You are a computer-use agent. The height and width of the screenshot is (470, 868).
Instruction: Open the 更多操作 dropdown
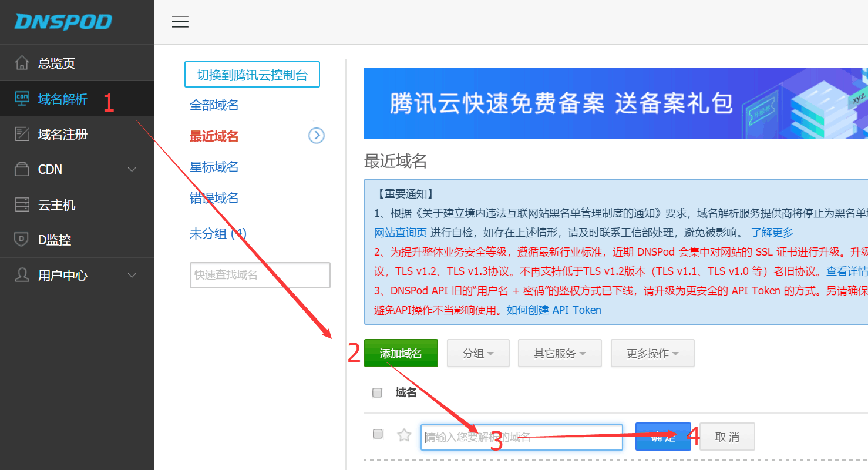click(x=652, y=353)
